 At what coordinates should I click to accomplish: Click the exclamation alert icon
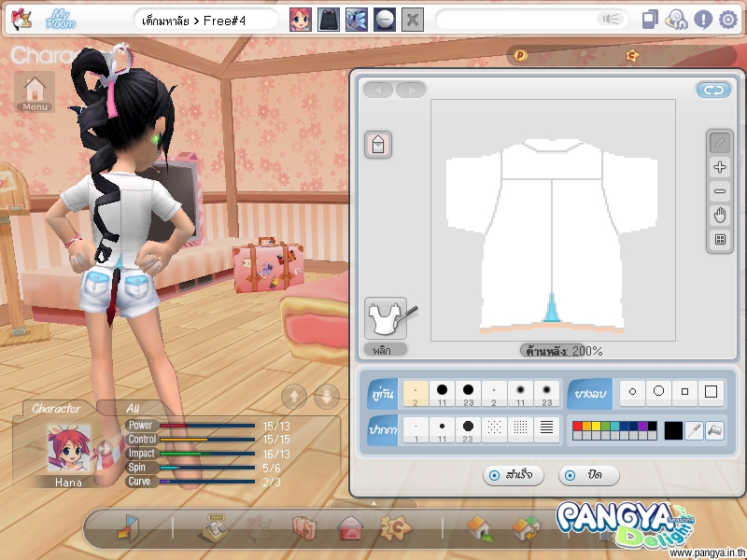703,20
